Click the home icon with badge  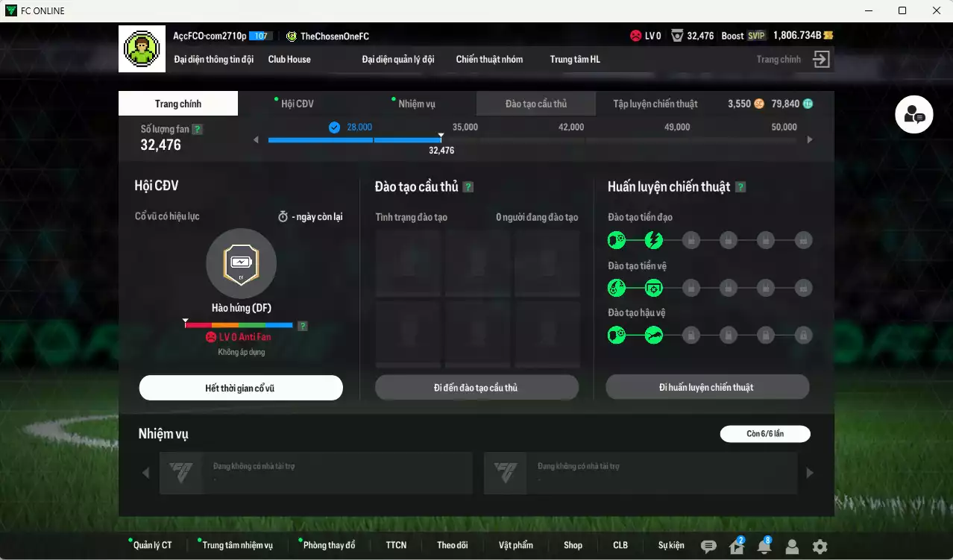pos(736,547)
